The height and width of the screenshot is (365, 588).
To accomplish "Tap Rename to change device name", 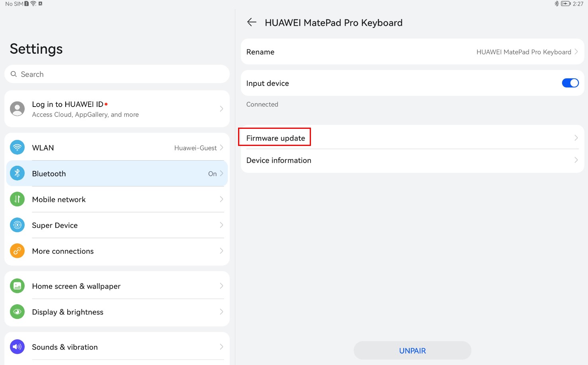I will coord(412,52).
